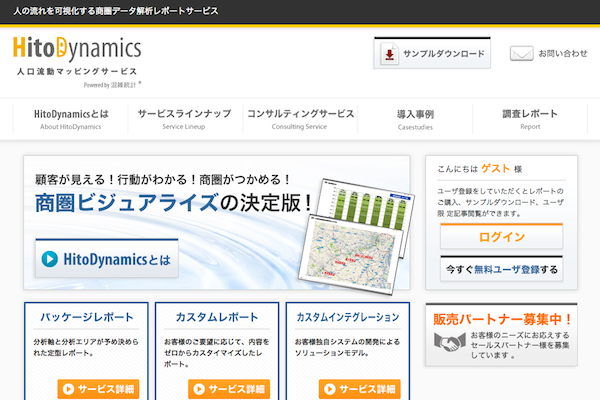Click the 人口流動マッピングサービス tagline

[x=77, y=72]
